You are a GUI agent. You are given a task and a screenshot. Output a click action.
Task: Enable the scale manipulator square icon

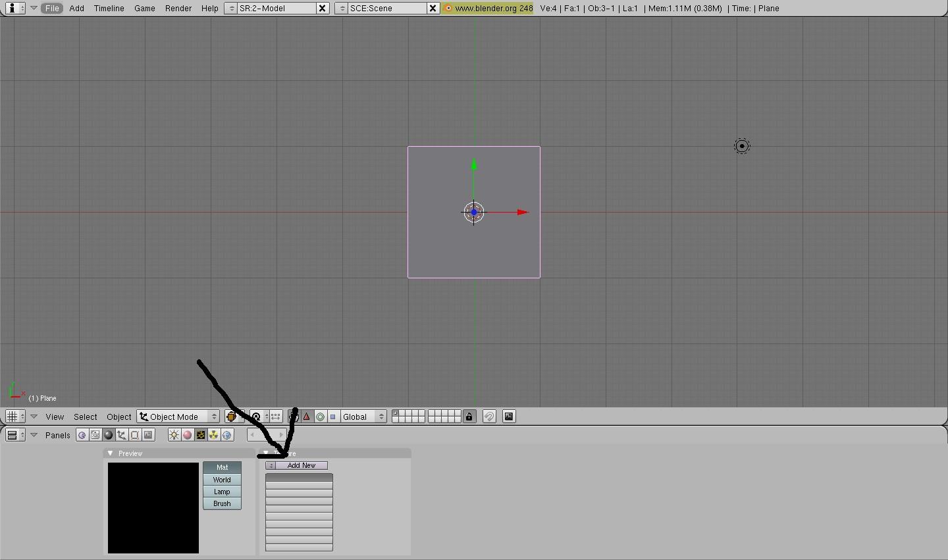click(x=332, y=417)
